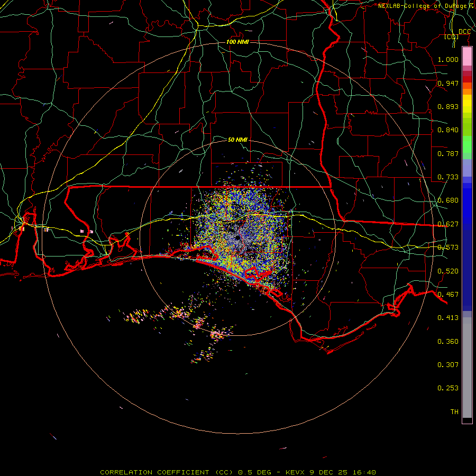
Task: Select the 0.893 legend value
Action: [x=448, y=106]
